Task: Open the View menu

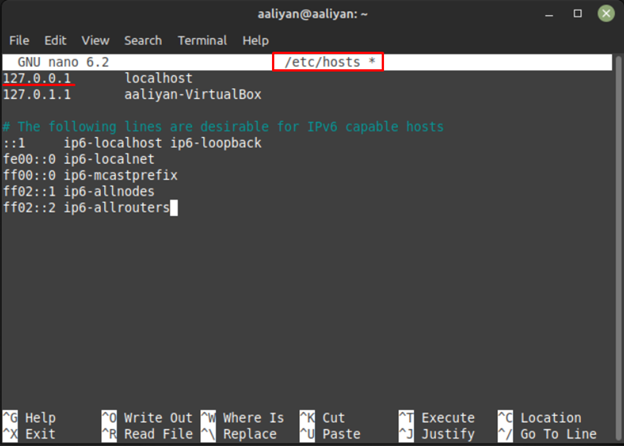Action: point(96,41)
